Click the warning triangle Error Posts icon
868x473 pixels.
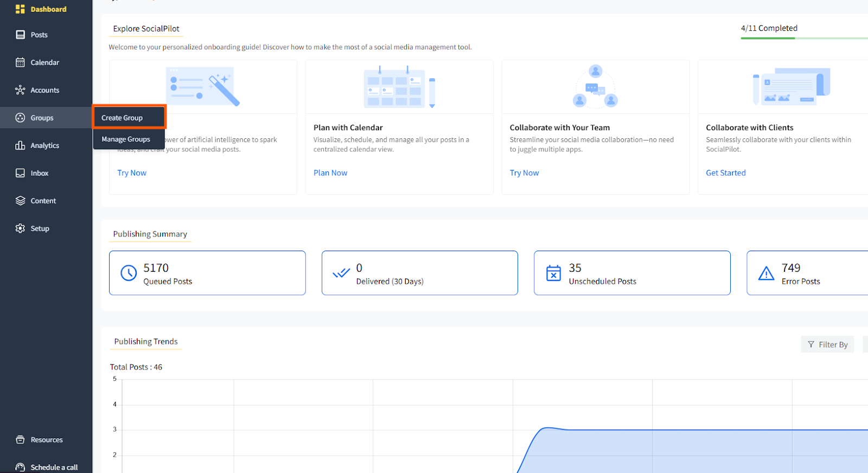(x=766, y=273)
